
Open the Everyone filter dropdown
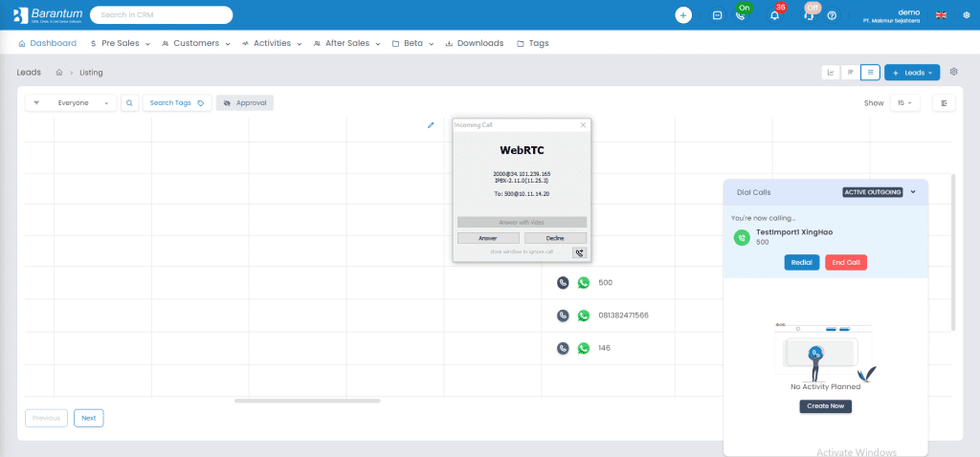pos(71,102)
